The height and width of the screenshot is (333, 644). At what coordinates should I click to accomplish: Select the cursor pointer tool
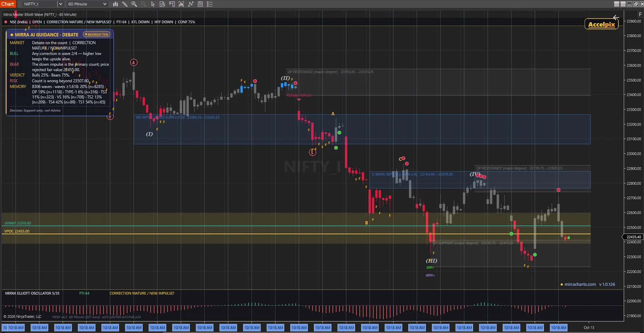click(x=153, y=4)
